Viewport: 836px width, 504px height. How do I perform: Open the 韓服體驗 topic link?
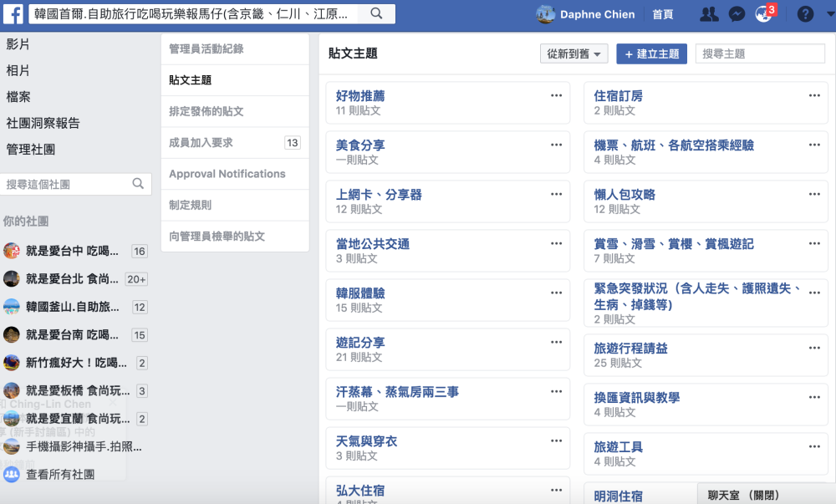tap(360, 293)
